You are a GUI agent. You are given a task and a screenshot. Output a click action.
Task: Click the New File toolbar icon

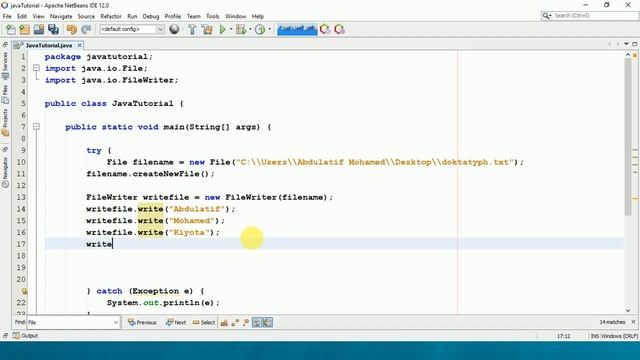[x=11, y=29]
